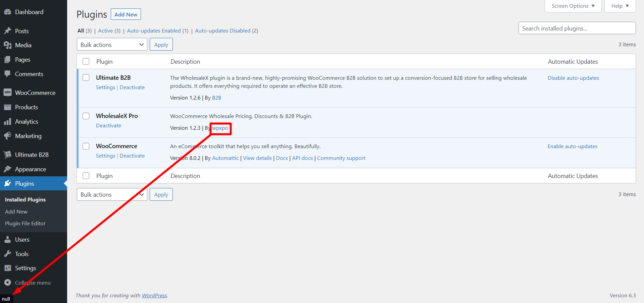Screen dimensions: 644x303
Task: Click the top Apply button
Action: 161,45
